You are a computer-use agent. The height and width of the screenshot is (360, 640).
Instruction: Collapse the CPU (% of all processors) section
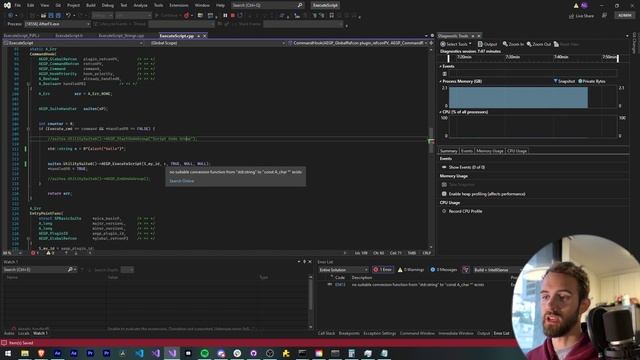point(441,112)
